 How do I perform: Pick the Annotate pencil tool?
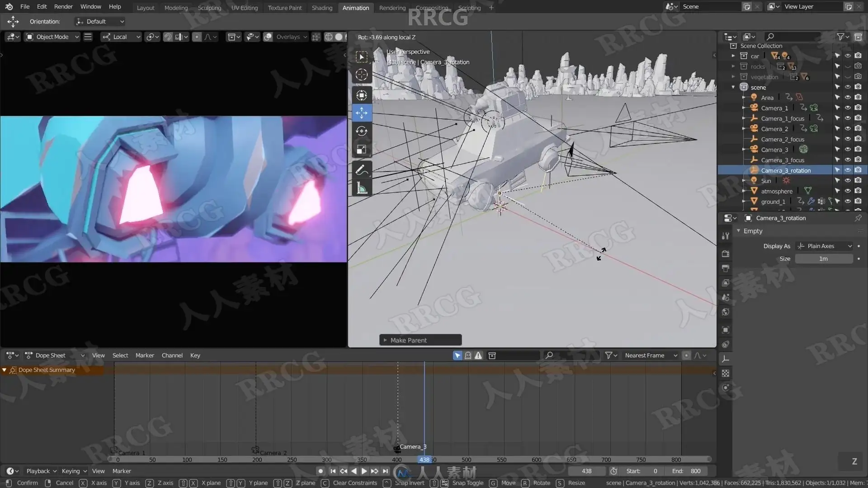point(361,170)
